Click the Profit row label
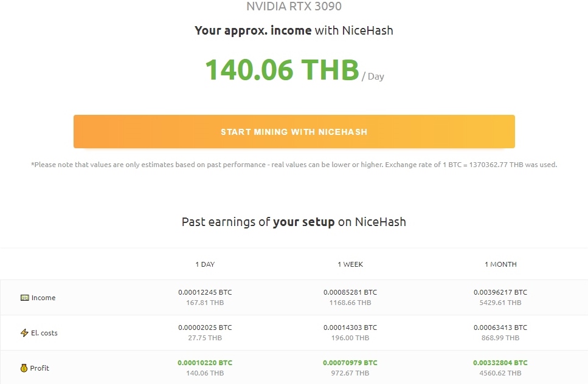This screenshot has height=384, width=588. (40, 368)
